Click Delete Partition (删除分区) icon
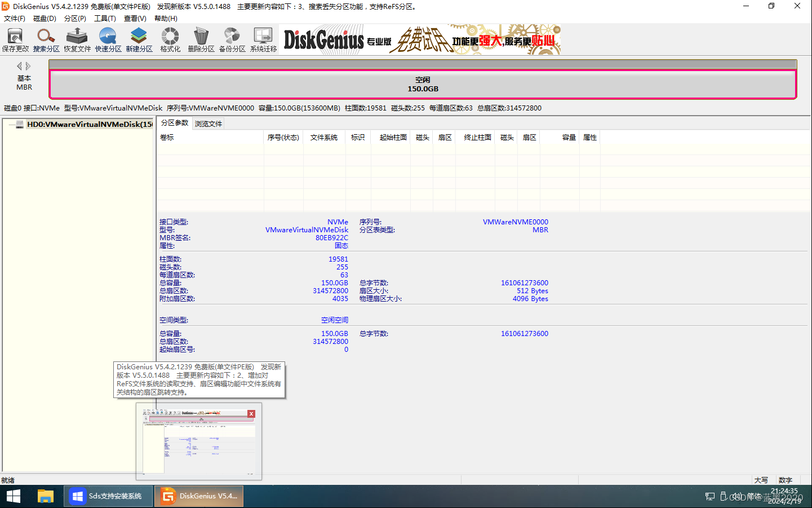 [201, 40]
